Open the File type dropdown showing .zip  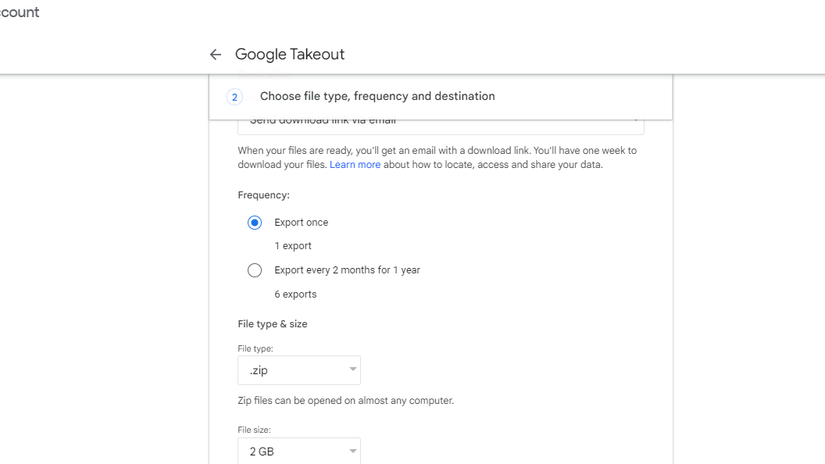298,370
